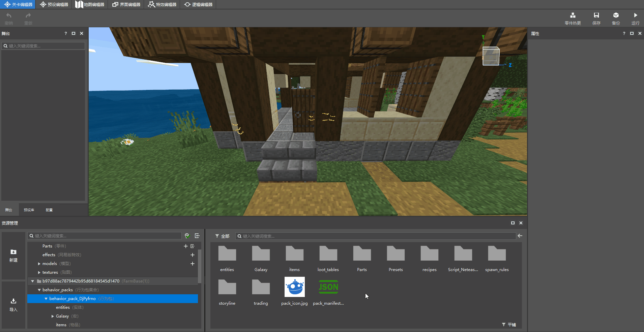Click the 舞台 panel keyword search field

(x=43, y=46)
